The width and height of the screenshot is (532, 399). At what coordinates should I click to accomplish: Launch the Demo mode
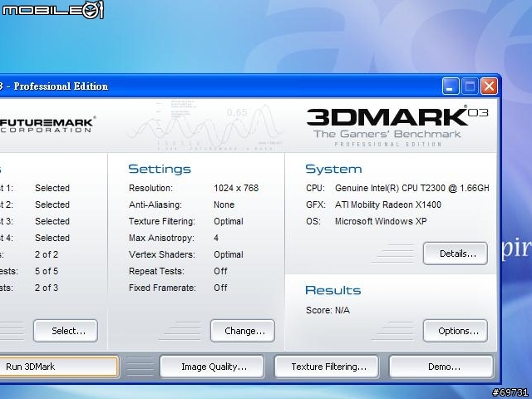(x=441, y=367)
